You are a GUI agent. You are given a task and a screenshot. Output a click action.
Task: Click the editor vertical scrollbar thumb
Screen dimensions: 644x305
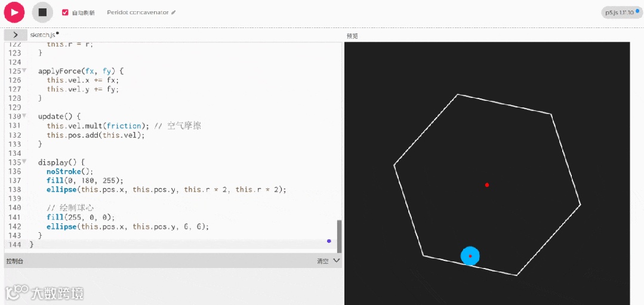pos(339,236)
